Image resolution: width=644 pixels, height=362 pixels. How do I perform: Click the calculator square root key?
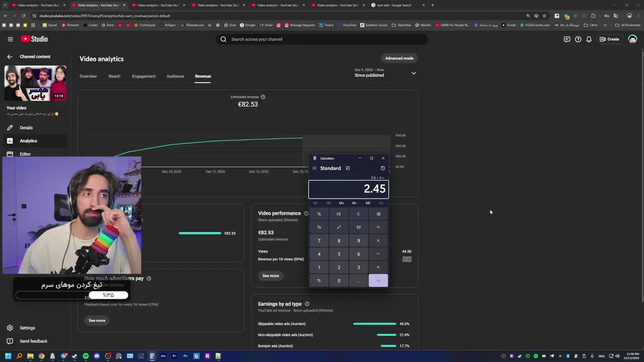(359, 227)
